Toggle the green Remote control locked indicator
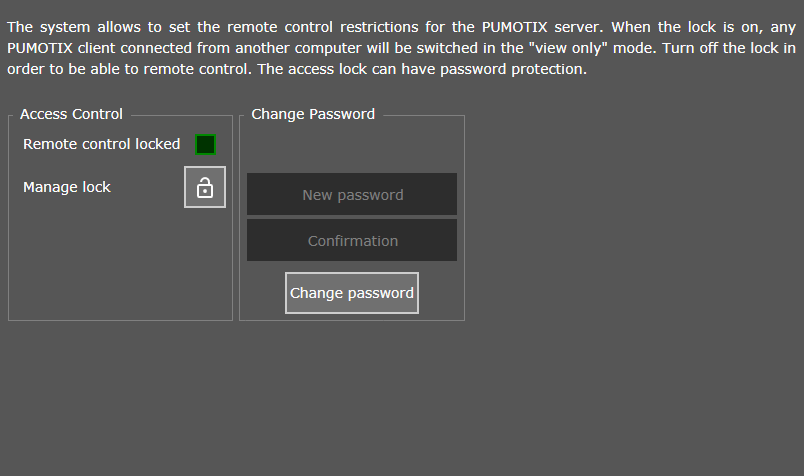The width and height of the screenshot is (804, 476). click(x=206, y=144)
